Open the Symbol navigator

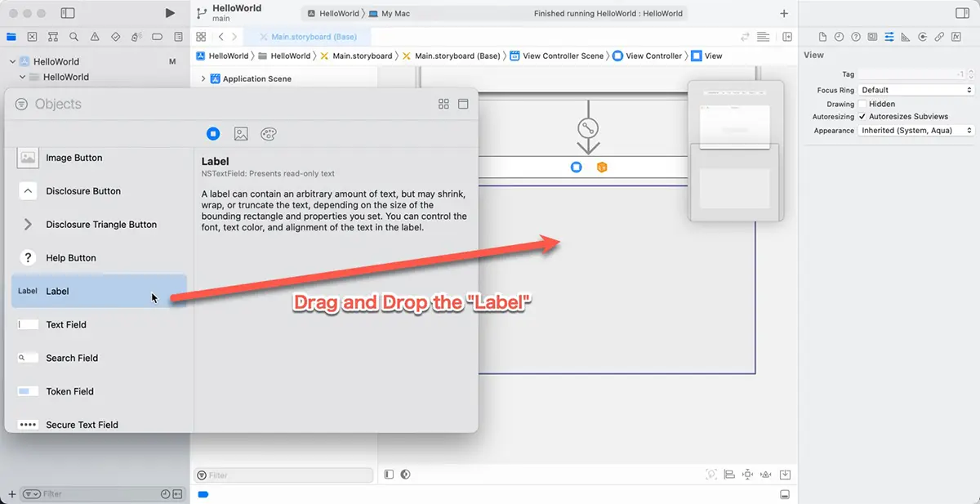pos(53,37)
